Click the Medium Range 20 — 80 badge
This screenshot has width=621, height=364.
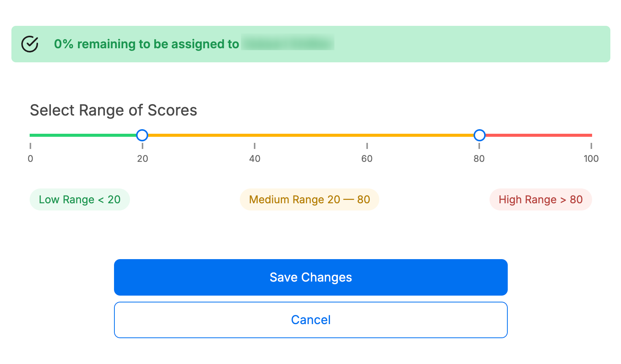click(x=309, y=199)
